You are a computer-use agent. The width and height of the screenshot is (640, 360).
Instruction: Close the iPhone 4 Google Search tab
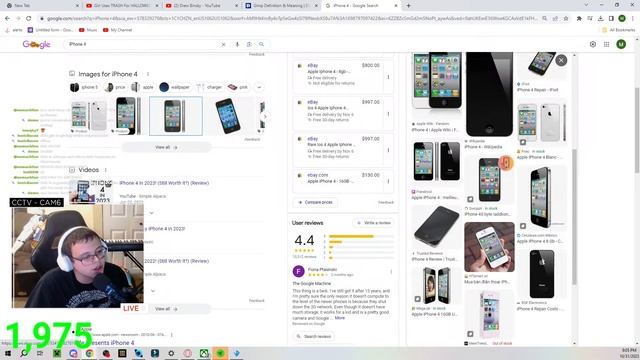[x=396, y=6]
